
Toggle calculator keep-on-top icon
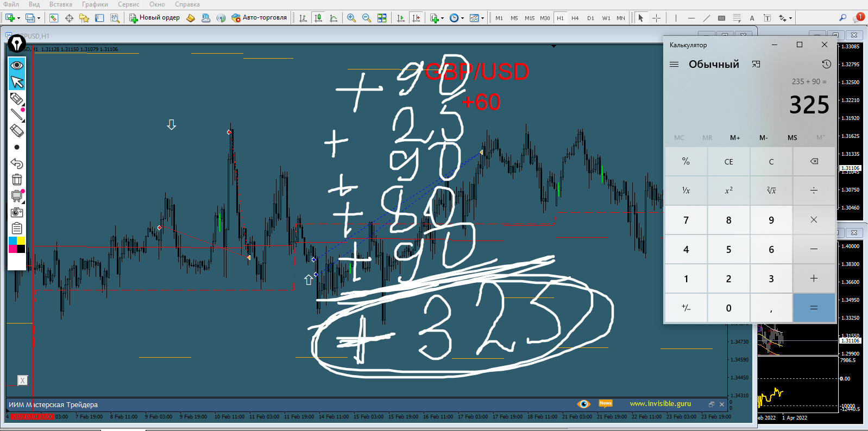click(x=756, y=64)
